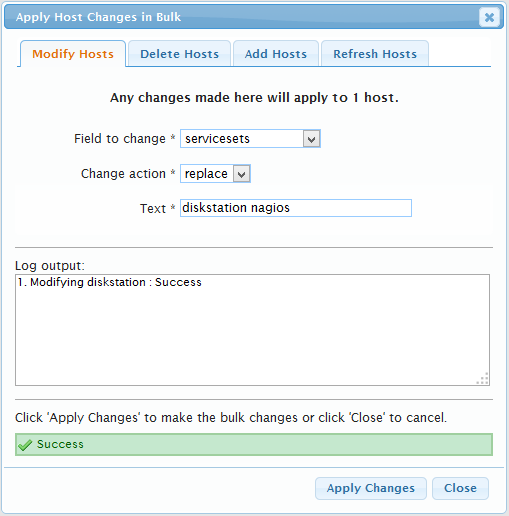Select the replace combo box
The height and width of the screenshot is (516, 509).
(x=215, y=174)
